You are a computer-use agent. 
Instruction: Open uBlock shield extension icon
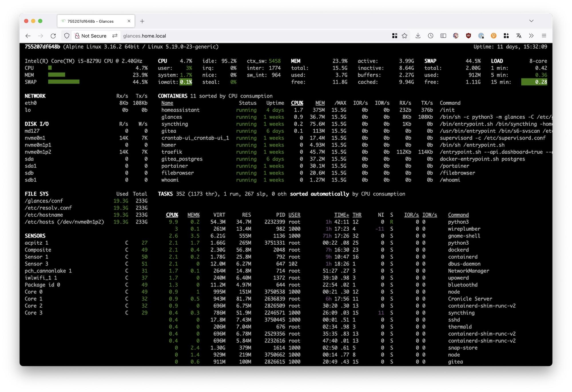[x=468, y=36]
